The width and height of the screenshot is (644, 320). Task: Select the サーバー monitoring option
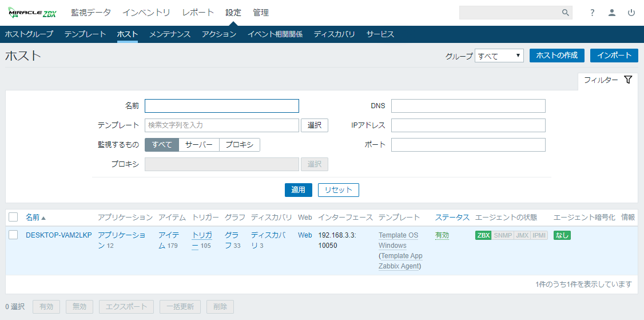(198, 145)
